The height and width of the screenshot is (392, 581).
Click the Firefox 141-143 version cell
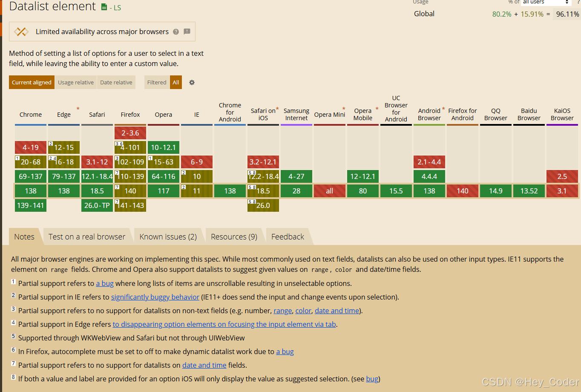tap(130, 205)
